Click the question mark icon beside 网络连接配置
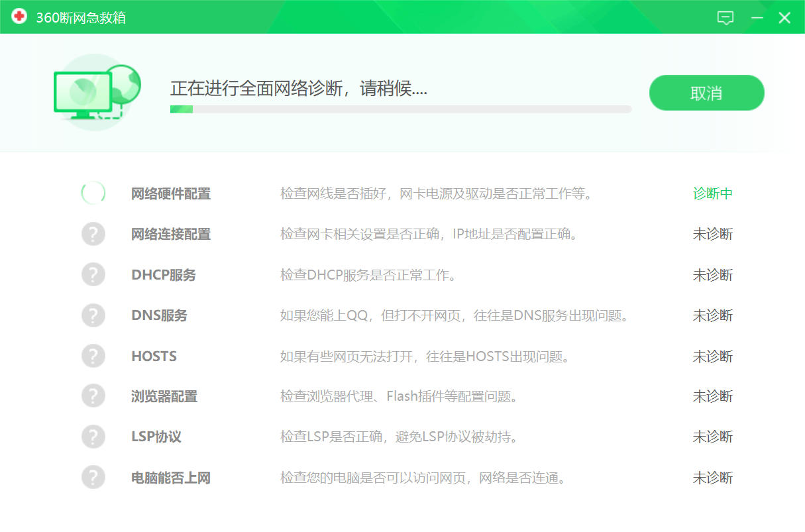Screen dimensions: 805x532 click(93, 234)
